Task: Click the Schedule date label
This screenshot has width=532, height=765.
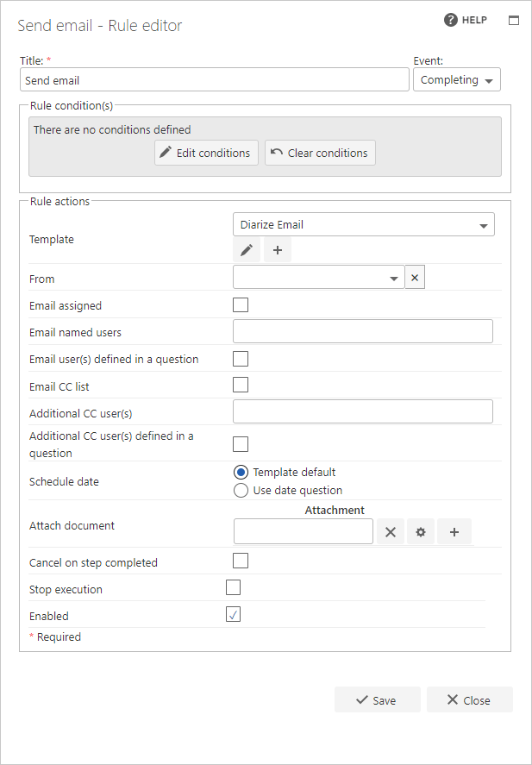Action: tap(64, 481)
